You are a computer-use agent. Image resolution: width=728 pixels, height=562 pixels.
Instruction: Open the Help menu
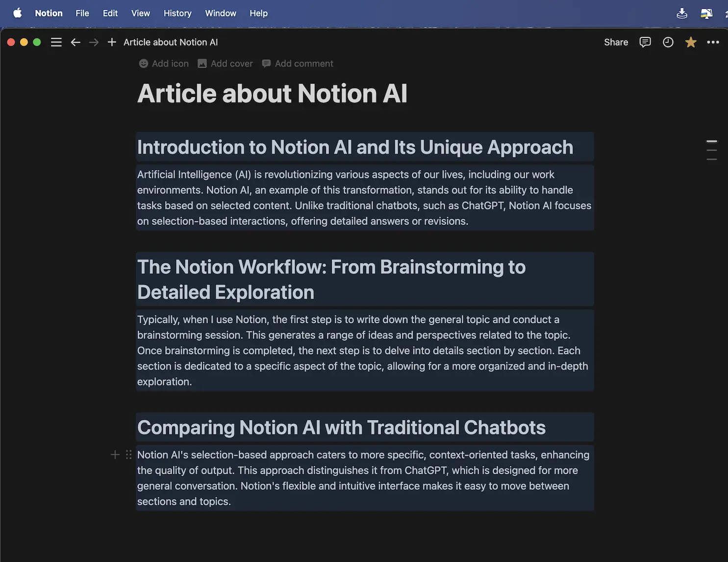pos(258,13)
